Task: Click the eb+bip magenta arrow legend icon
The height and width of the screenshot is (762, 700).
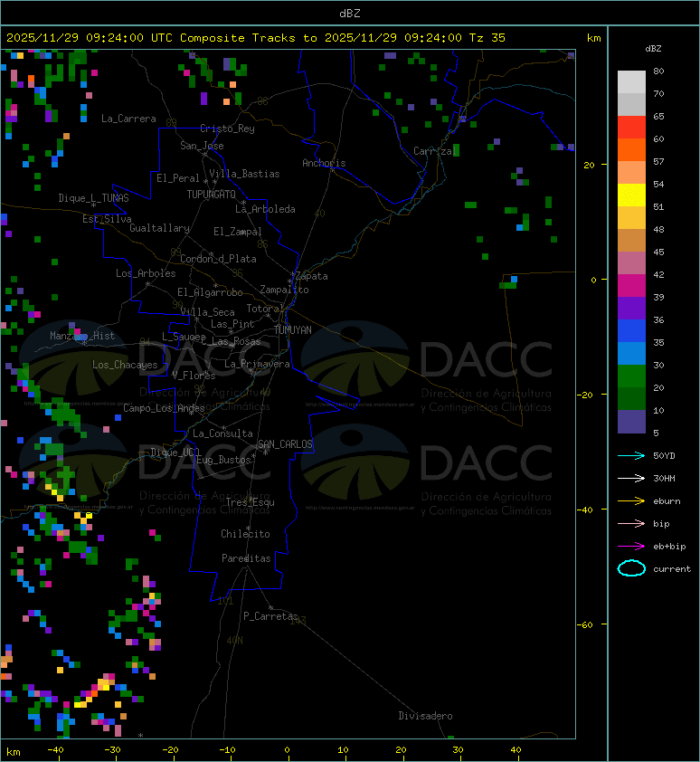Action: click(631, 547)
